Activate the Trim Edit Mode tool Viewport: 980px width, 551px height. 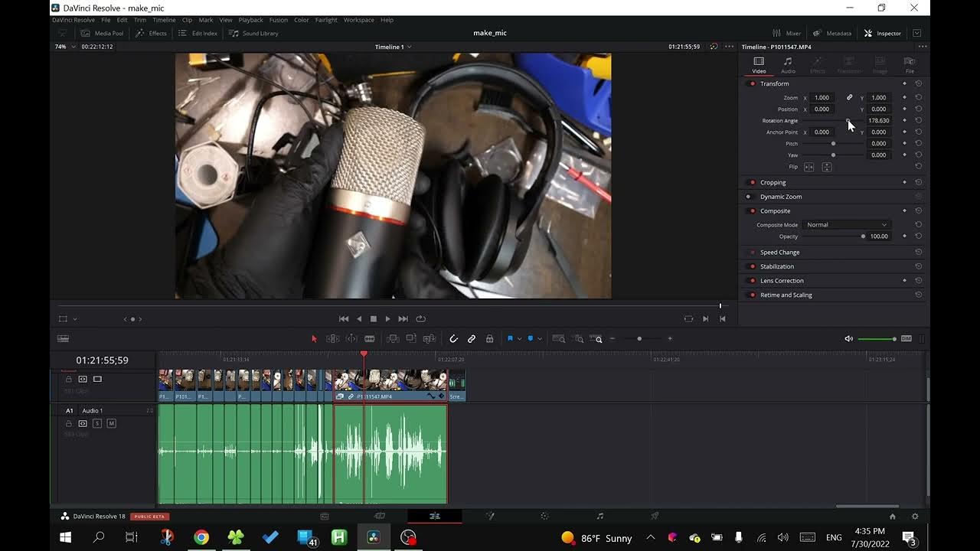(x=333, y=338)
